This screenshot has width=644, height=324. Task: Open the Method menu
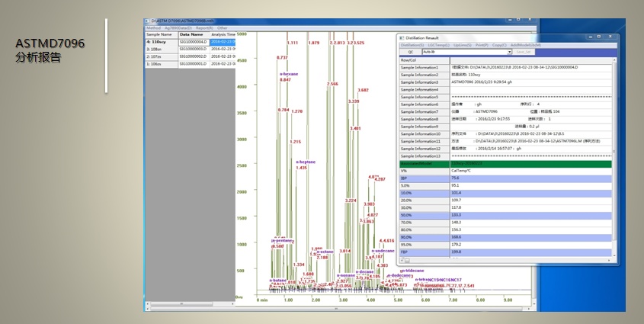[x=153, y=27]
